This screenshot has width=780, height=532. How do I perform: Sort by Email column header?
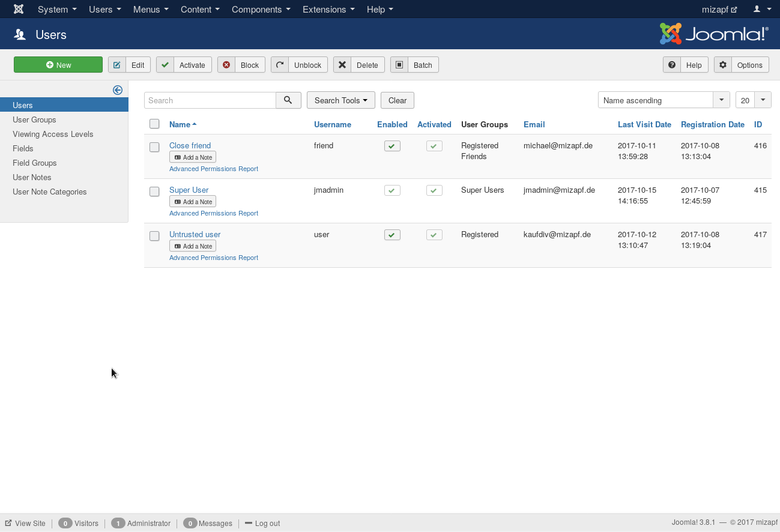click(x=534, y=124)
